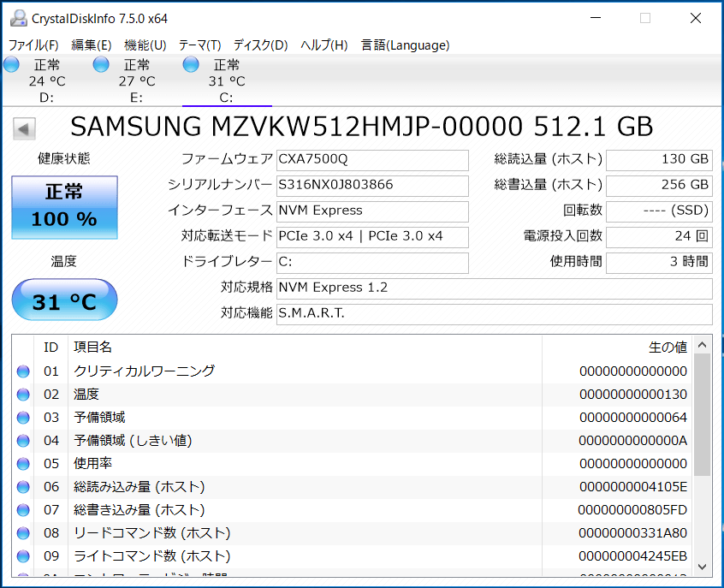
Task: Select disk E: status orb at 27 °C
Action: (101, 65)
